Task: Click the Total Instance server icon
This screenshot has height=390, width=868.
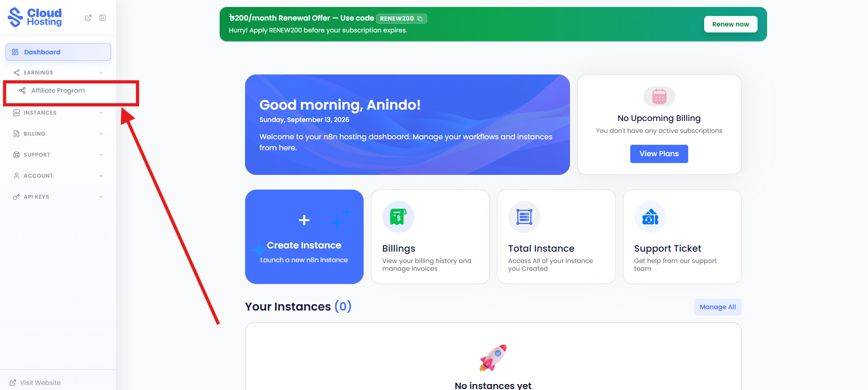Action: tap(524, 217)
